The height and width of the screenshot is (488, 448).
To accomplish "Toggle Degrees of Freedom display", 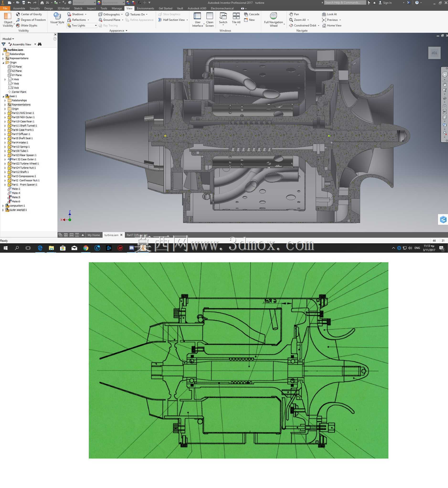I will pyautogui.click(x=31, y=20).
